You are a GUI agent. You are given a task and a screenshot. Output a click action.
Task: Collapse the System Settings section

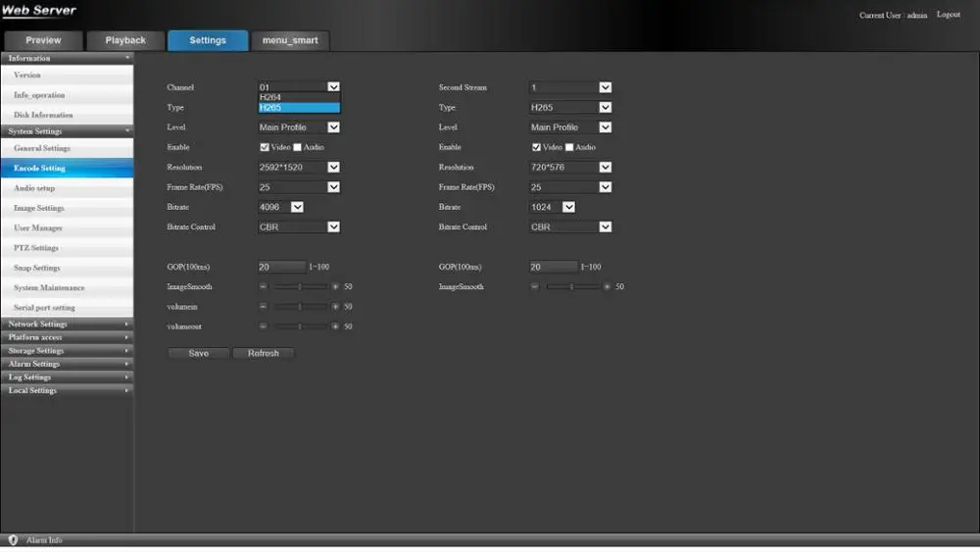67,131
